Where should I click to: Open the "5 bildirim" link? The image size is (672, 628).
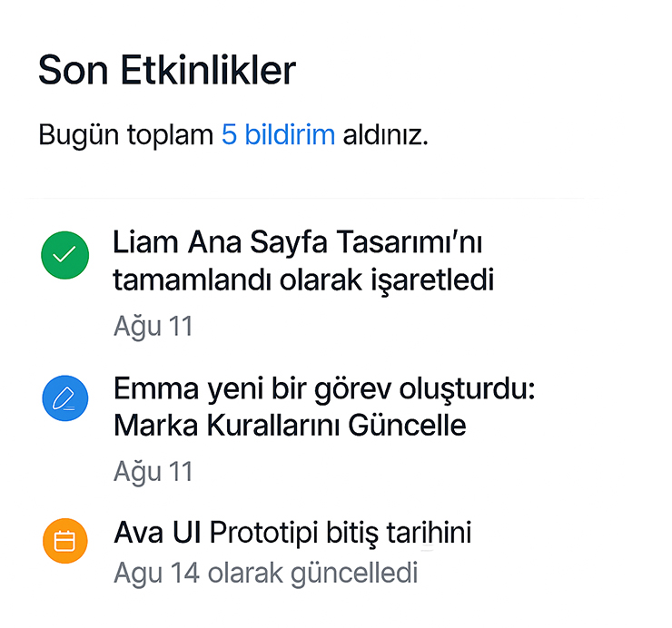coord(278,136)
